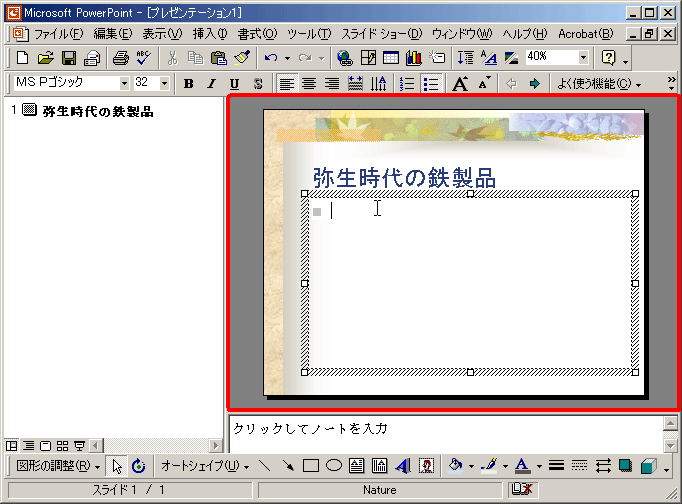This screenshot has width=682, height=504.
Task: Select the Oval drawing tool
Action: 334,466
